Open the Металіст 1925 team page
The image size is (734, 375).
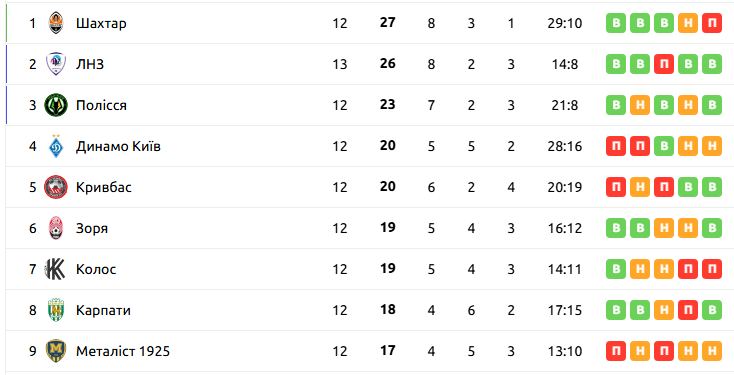pos(123,351)
